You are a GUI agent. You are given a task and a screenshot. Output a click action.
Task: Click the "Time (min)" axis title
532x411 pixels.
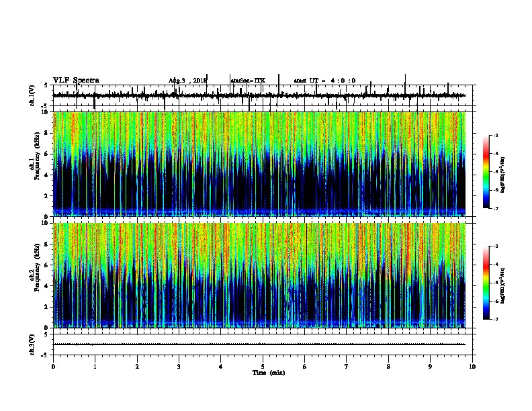tap(269, 373)
